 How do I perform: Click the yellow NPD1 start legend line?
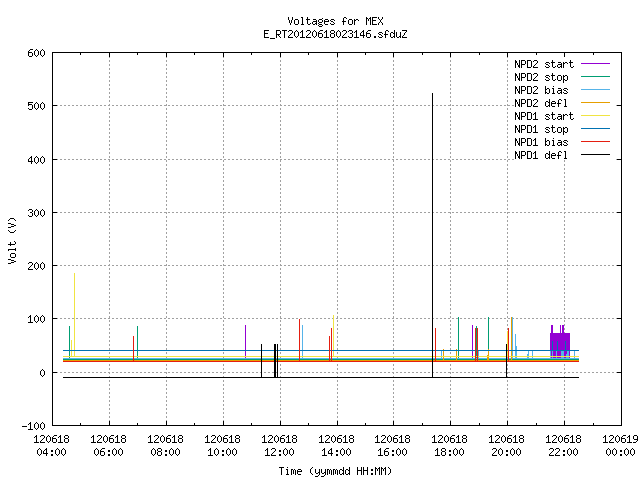[595, 116]
